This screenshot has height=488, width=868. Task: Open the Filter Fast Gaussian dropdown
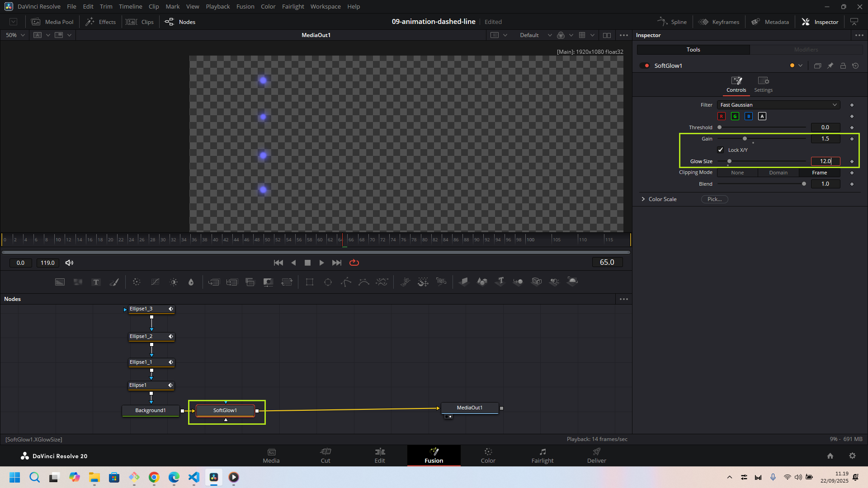click(778, 105)
